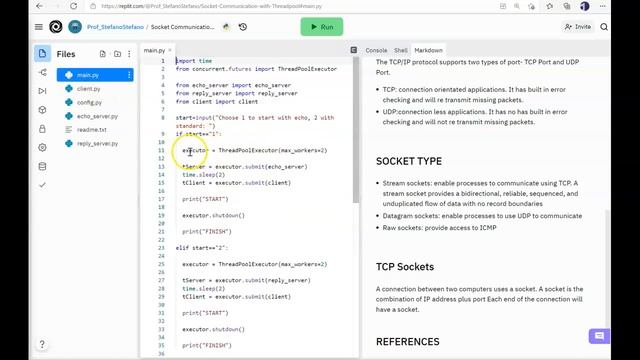Open the chat bubble button

tap(599, 336)
